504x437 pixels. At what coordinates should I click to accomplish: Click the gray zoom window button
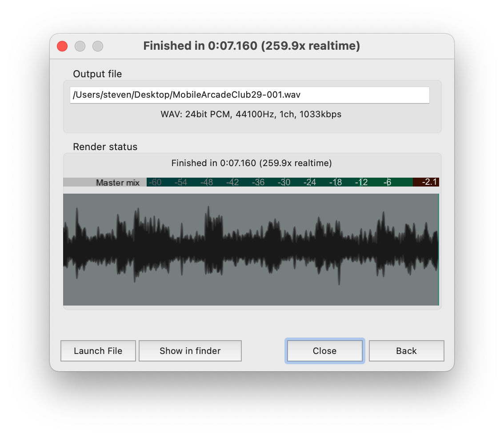pos(98,46)
